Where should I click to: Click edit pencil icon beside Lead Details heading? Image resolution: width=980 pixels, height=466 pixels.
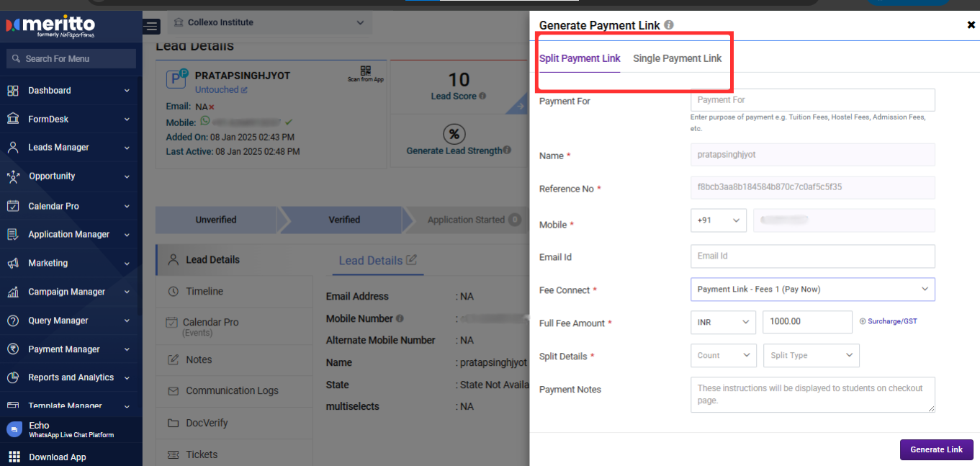(x=411, y=260)
